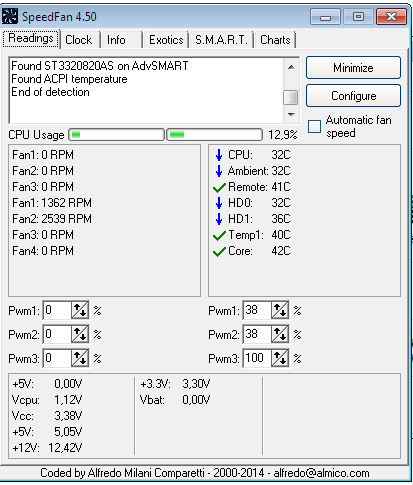Image resolution: width=413 pixels, height=485 pixels.
Task: Click the green checkmark beside Core temperature
Action: tap(219, 251)
